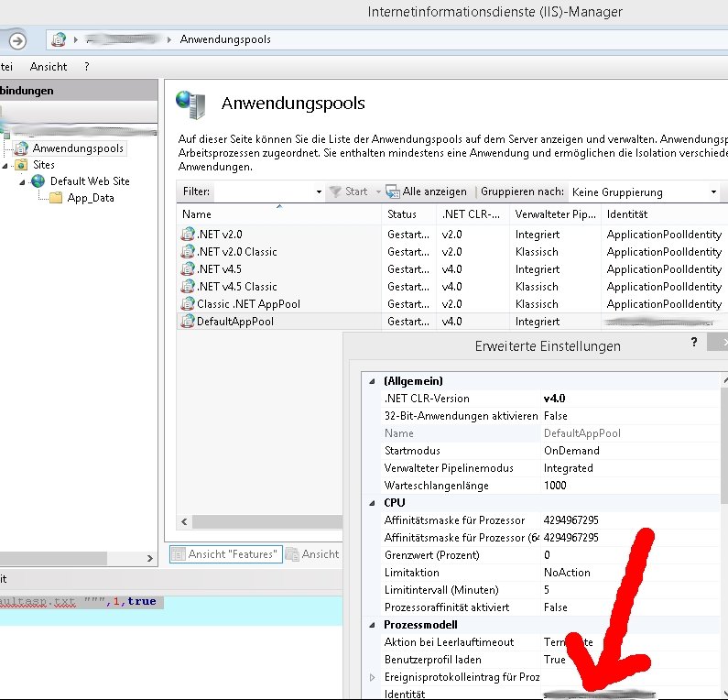728x700 pixels.
Task: Click the .NET v2.0 application pool icon
Action: (189, 235)
